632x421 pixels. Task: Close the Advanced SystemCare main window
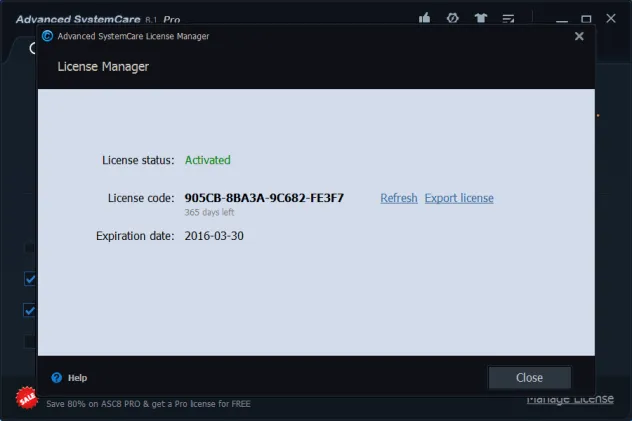[611, 19]
